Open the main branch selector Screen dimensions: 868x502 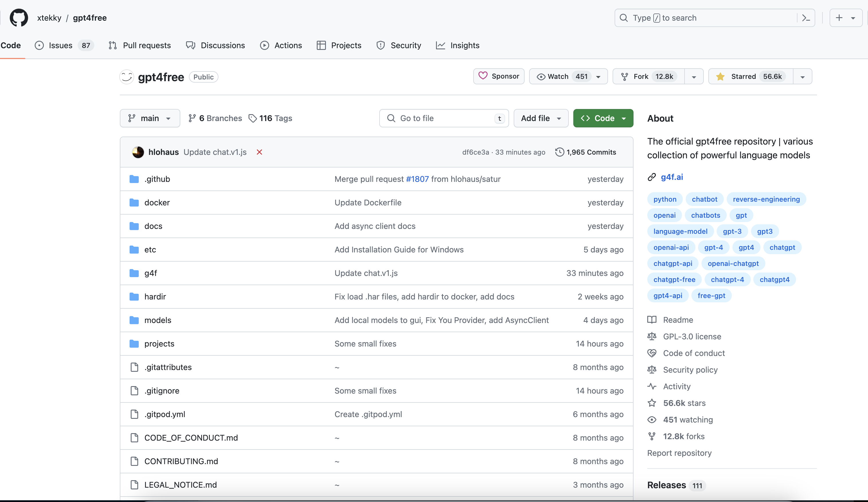click(x=150, y=118)
